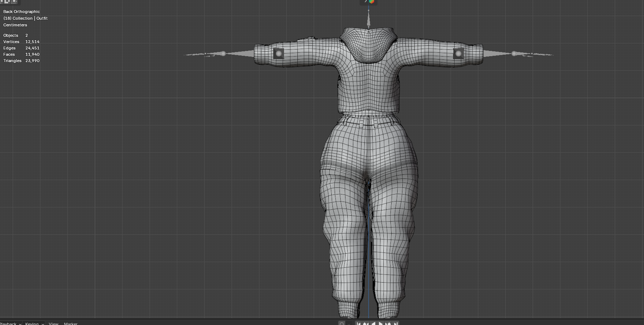Click the Triangles count '23,990'

point(32,61)
